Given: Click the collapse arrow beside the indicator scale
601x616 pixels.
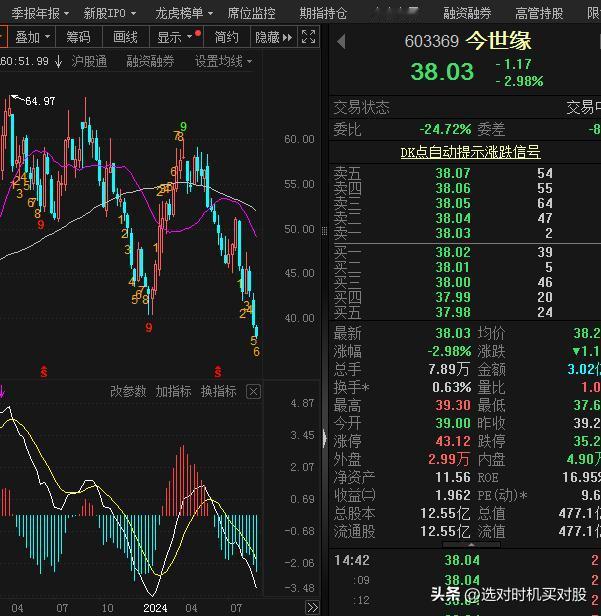Looking at the screenshot, I should (x=324, y=438).
